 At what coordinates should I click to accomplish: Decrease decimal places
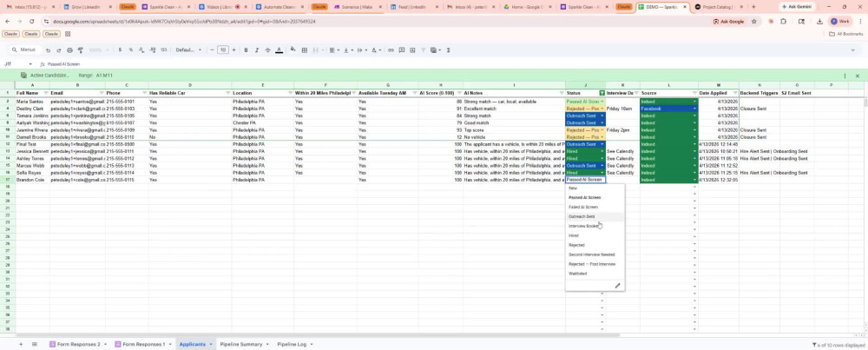pyautogui.click(x=141, y=50)
